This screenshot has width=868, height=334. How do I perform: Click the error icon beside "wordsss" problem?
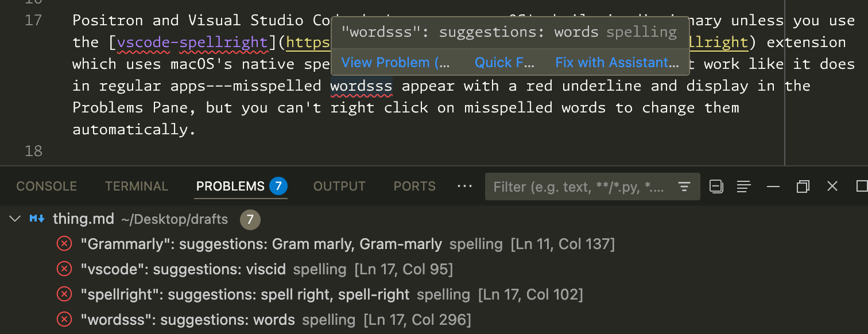[64, 320]
